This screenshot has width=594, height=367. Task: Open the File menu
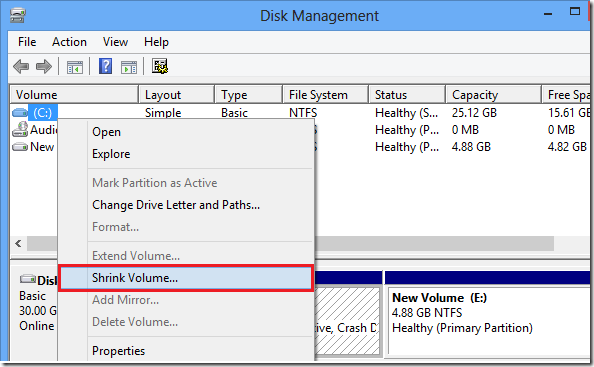point(27,42)
